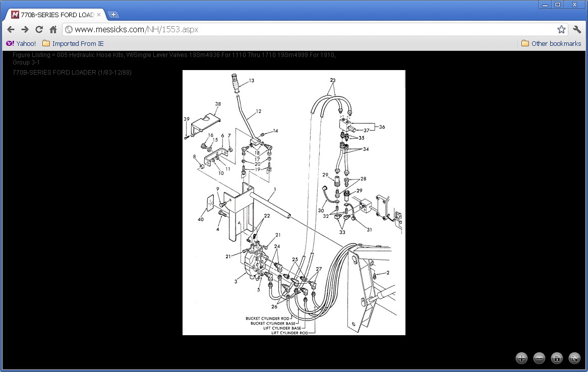Bookmark this page with the star

(561, 29)
